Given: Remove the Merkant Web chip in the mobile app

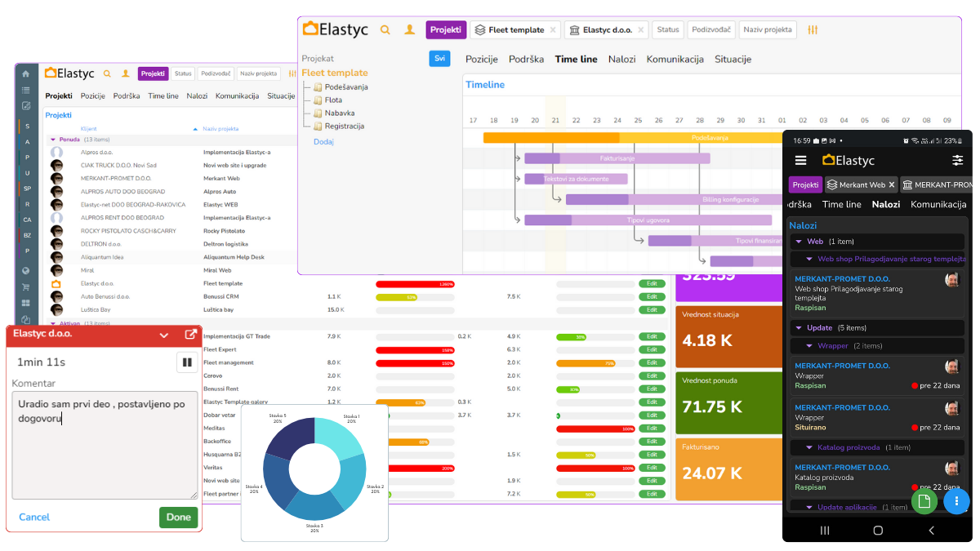Looking at the screenshot, I should pyautogui.click(x=892, y=184).
